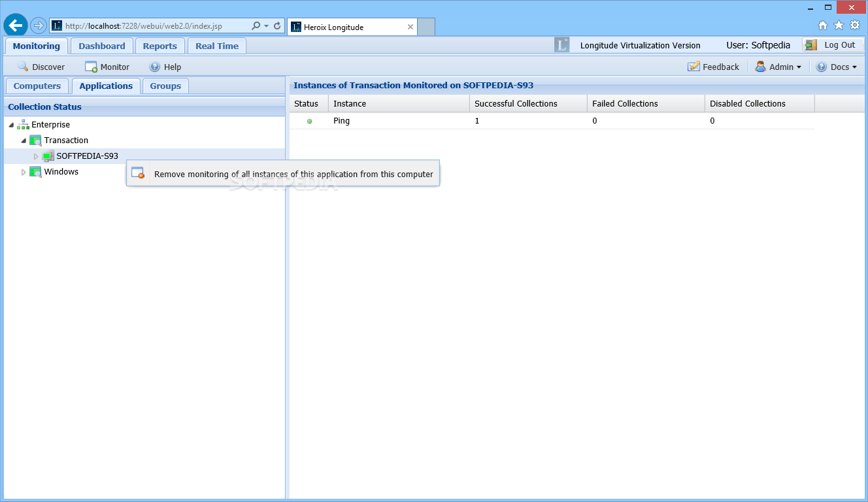This screenshot has width=868, height=502.
Task: Select Windows in the tree
Action: pyautogui.click(x=61, y=171)
